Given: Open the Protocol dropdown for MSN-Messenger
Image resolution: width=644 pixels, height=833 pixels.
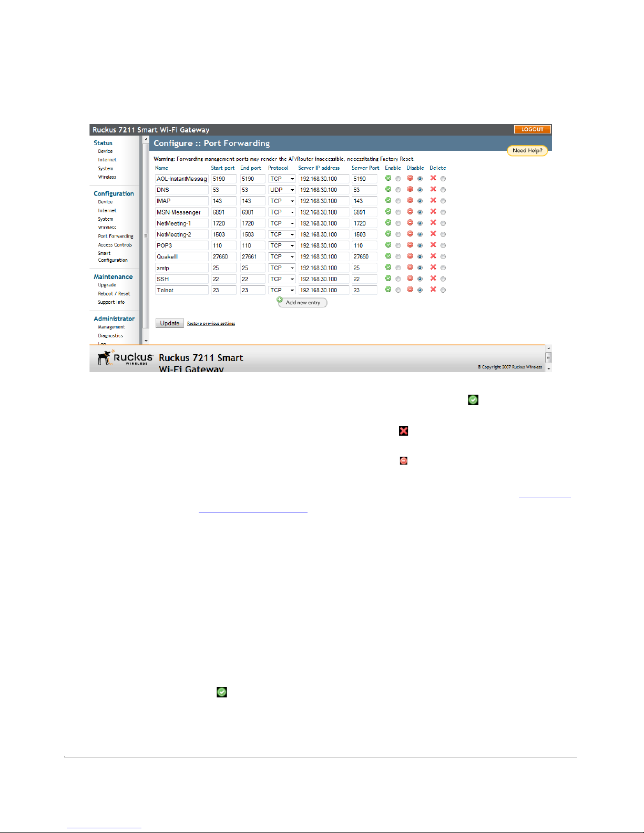Looking at the screenshot, I should (x=282, y=212).
